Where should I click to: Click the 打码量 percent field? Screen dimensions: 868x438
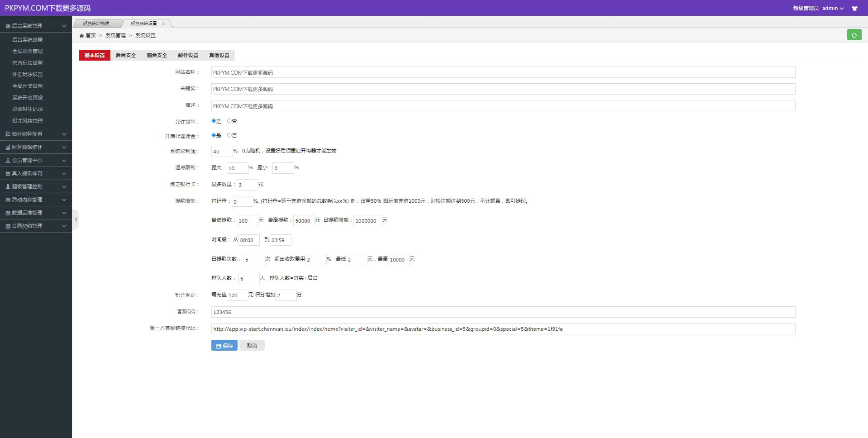[x=243, y=201]
